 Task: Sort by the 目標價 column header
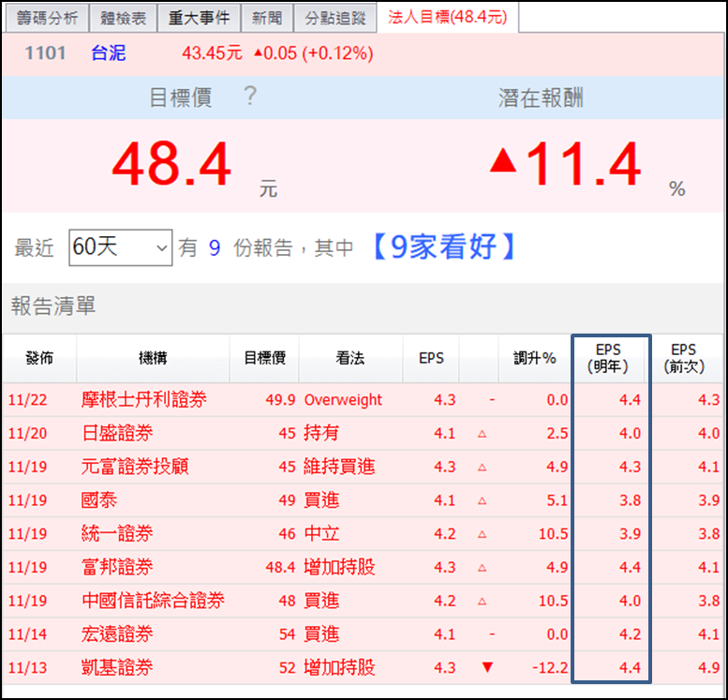click(x=264, y=358)
